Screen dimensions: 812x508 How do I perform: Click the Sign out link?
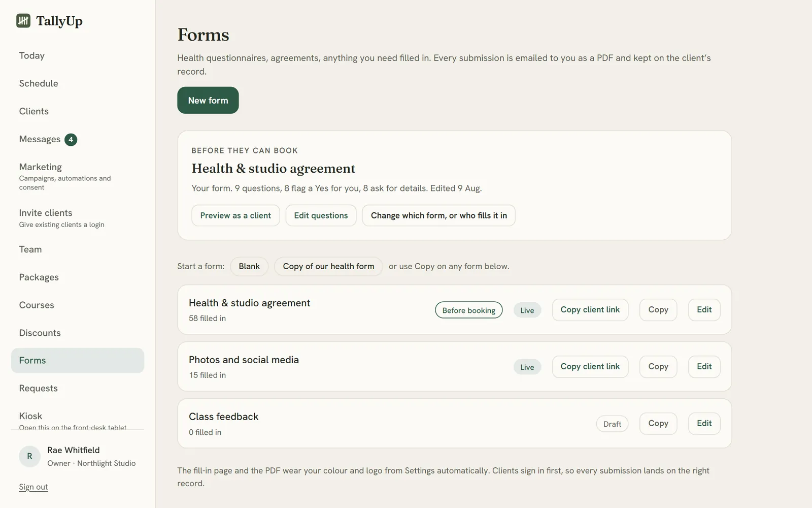pyautogui.click(x=33, y=487)
